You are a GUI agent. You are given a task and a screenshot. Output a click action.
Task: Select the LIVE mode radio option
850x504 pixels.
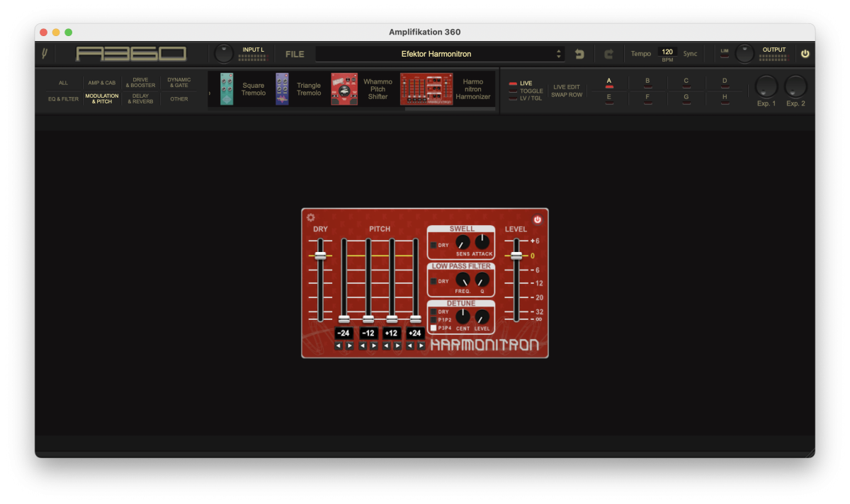tap(520, 84)
